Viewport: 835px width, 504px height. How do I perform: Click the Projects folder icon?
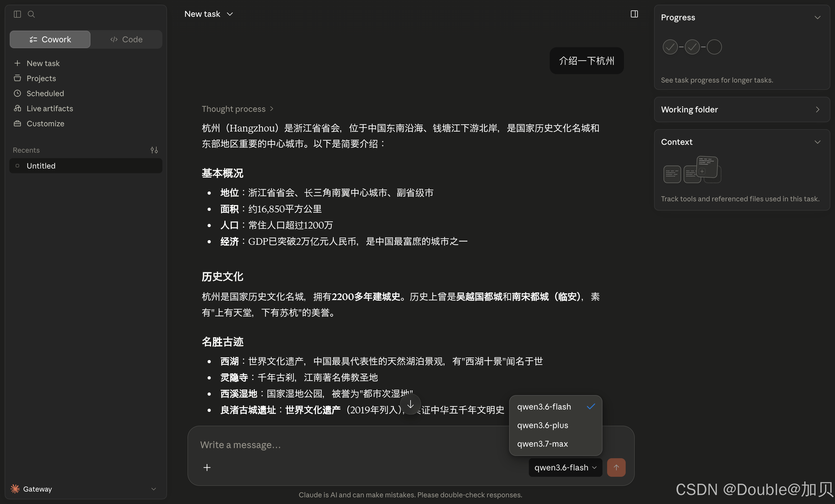17,78
